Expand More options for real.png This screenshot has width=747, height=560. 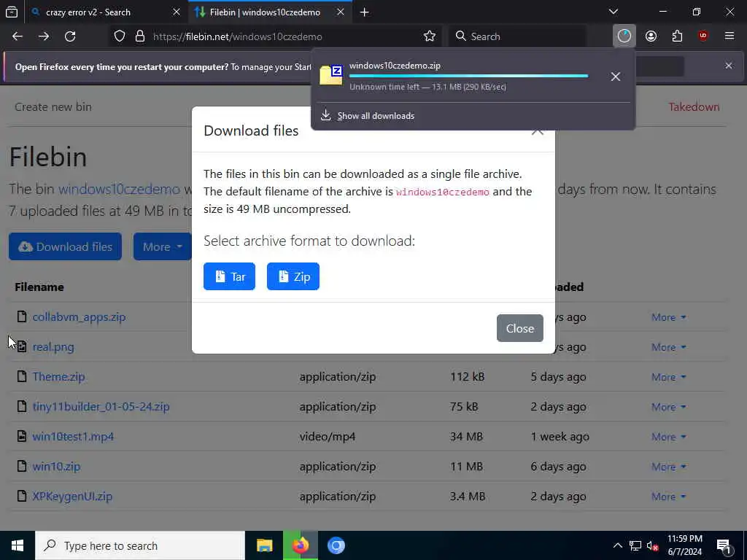point(668,347)
